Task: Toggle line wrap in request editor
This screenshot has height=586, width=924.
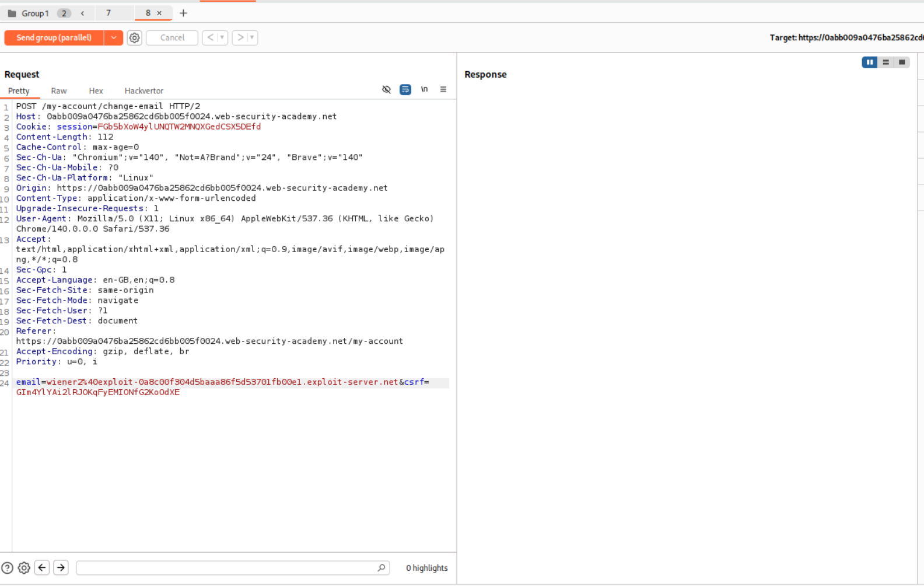Action: click(405, 90)
